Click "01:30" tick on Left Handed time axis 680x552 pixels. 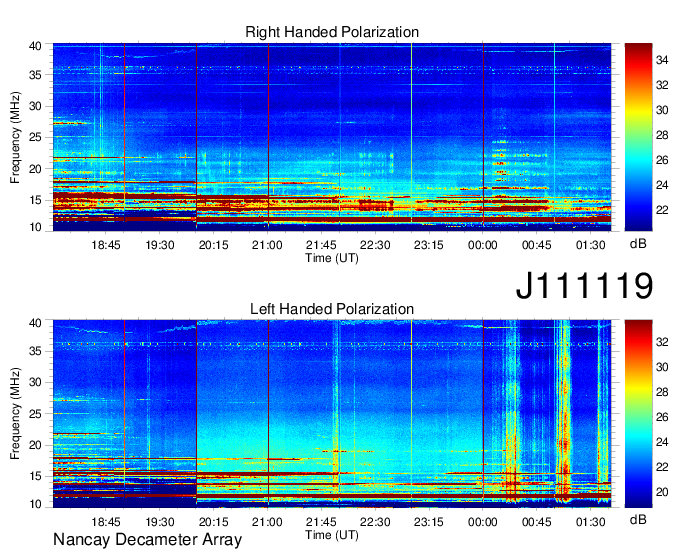tap(591, 522)
